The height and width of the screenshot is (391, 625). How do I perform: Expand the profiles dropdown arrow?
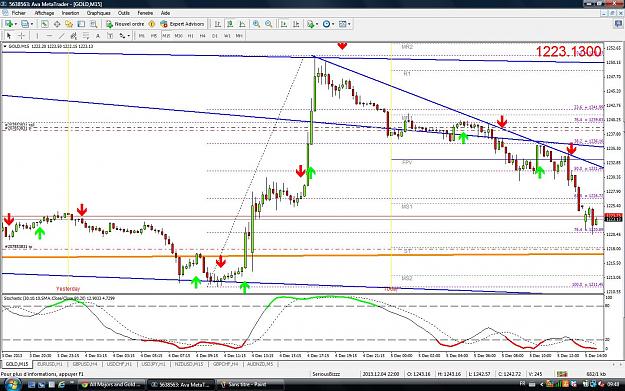[31, 24]
